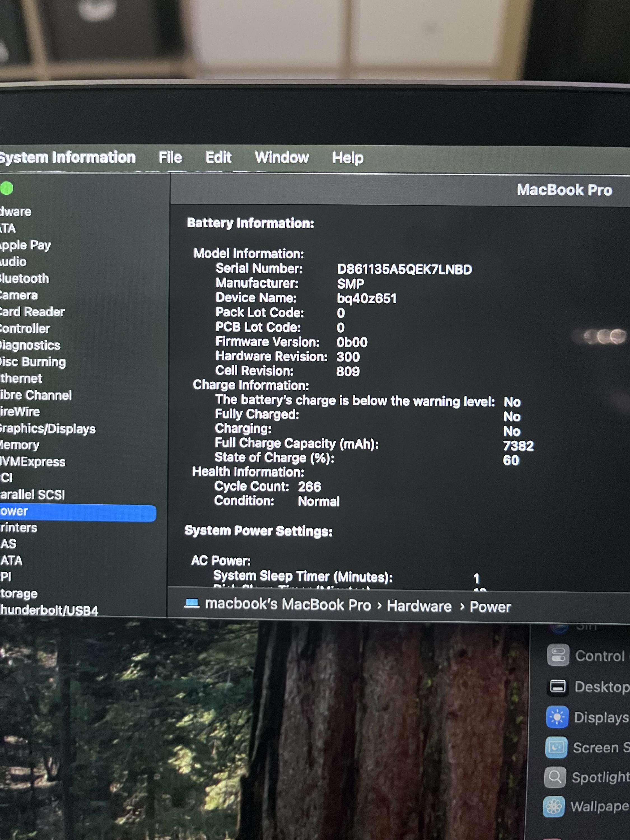Open Screen Saver icon in System Settings

(556, 747)
